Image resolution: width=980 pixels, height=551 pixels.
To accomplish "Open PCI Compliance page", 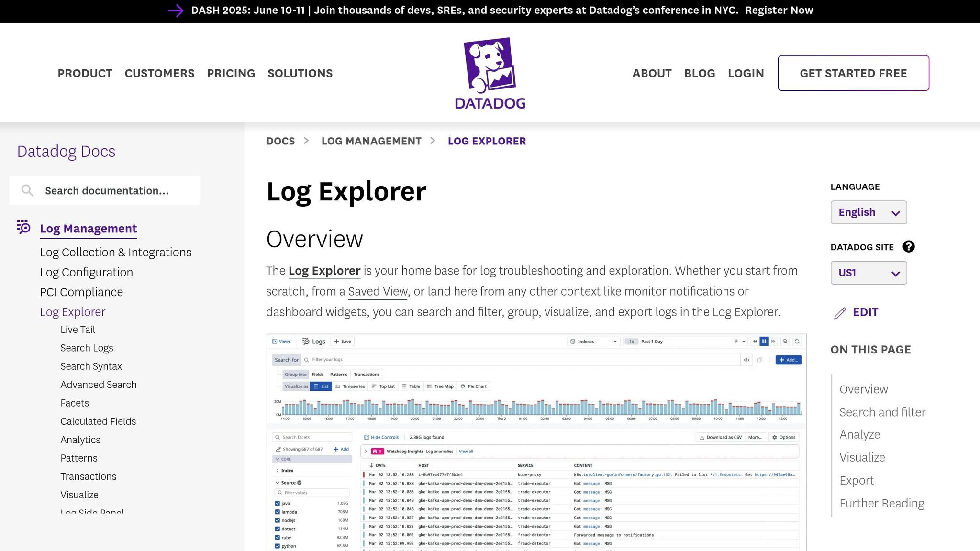I will pyautogui.click(x=81, y=292).
